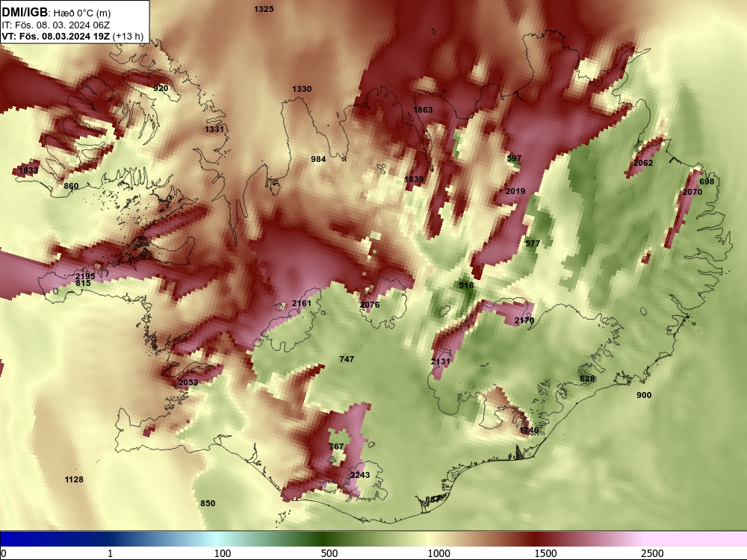The height and width of the screenshot is (560, 747).
Task: Click the title text 'DMI/IGB: Hæð 0°C (m)'
Action: click(56, 13)
